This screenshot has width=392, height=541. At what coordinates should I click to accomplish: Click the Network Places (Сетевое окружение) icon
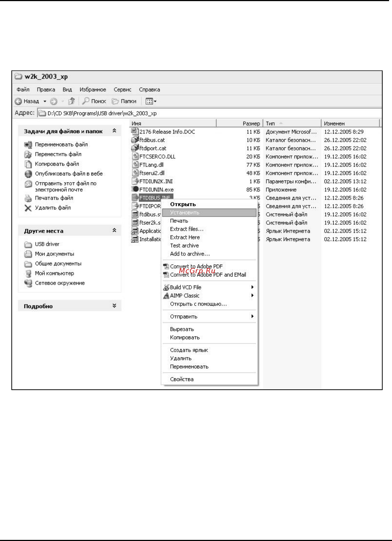[28, 283]
